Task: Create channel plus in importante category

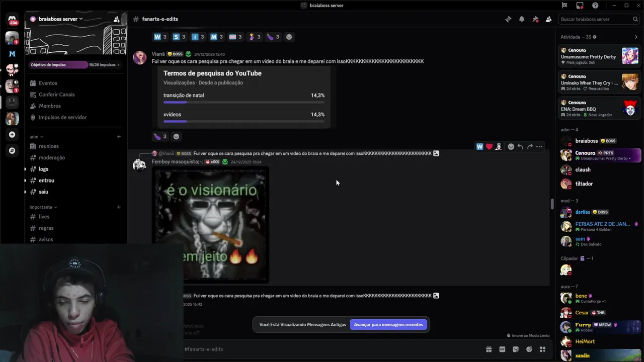Action: click(119, 207)
